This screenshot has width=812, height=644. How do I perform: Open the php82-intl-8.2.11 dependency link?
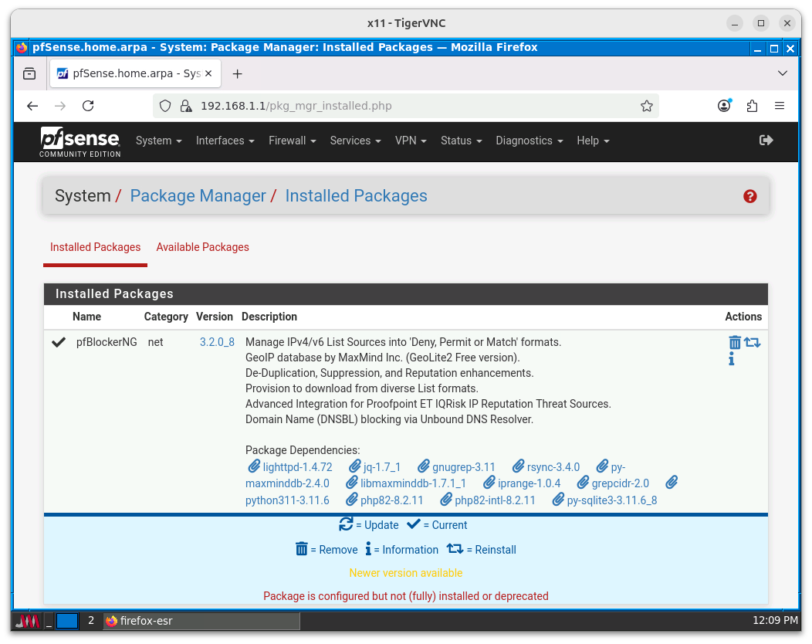pyautogui.click(x=488, y=500)
